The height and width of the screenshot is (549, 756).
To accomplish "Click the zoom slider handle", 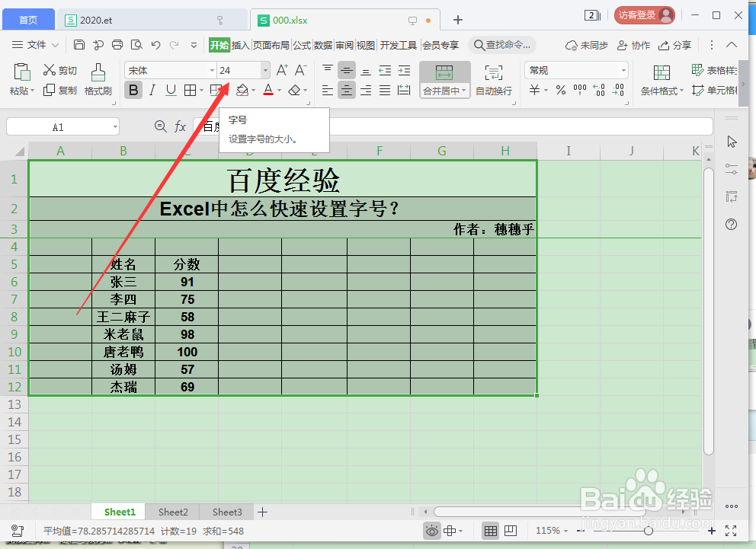I will [x=649, y=531].
